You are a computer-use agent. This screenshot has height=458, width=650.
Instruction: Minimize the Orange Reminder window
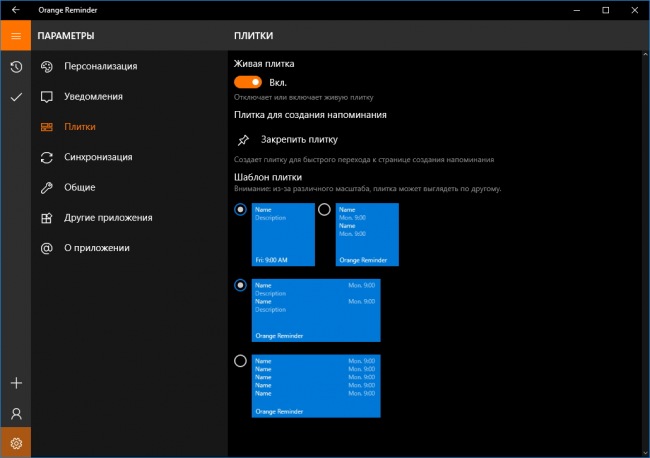click(577, 10)
